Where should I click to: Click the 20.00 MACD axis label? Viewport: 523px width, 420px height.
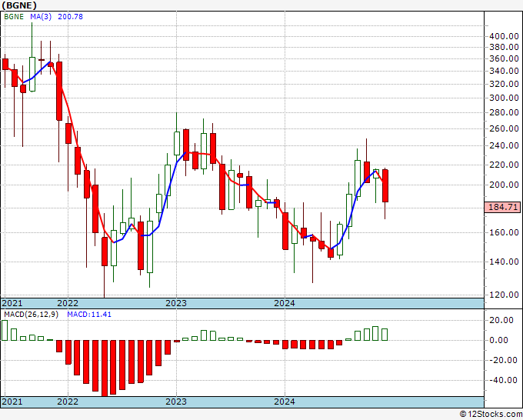501,320
